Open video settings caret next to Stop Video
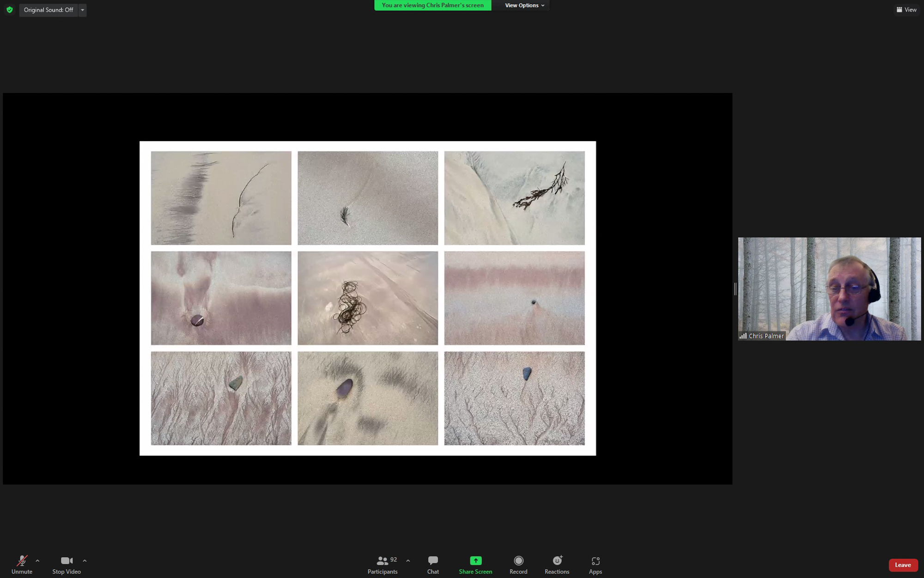 pyautogui.click(x=85, y=560)
